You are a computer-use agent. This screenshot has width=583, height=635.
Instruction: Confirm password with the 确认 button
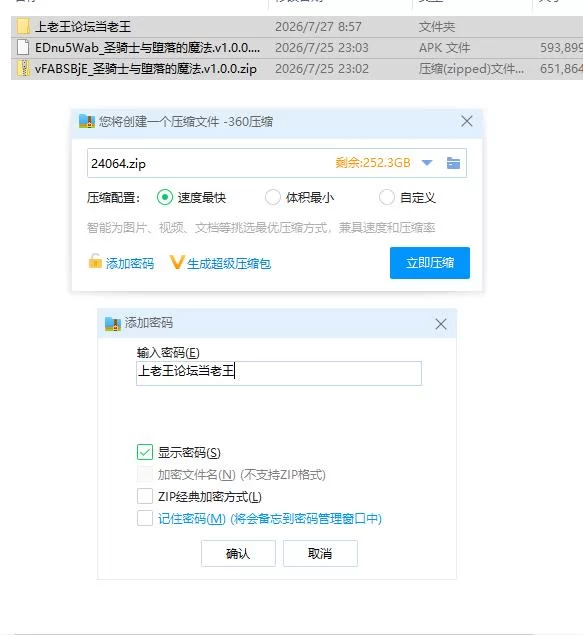pyautogui.click(x=238, y=553)
